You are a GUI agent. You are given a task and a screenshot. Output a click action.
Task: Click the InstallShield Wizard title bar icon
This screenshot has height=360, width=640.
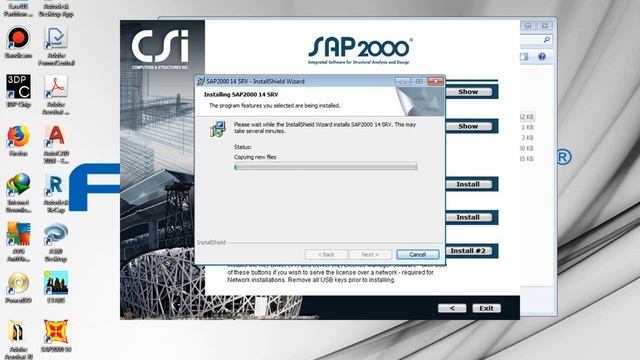click(x=200, y=81)
